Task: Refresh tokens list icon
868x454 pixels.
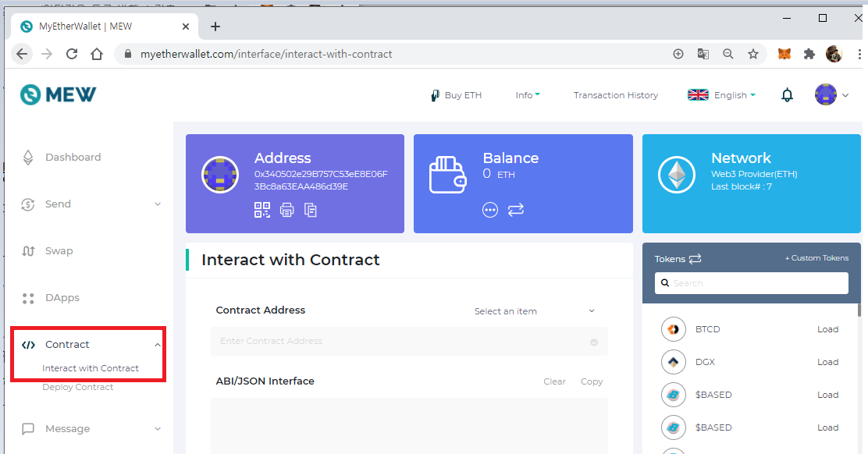Action: (x=695, y=259)
